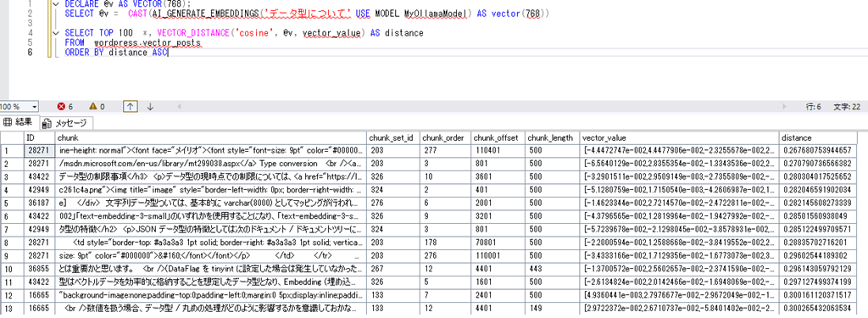868x318 pixels.
Task: Click wordpress.vector_posts in the query
Action: (x=147, y=42)
